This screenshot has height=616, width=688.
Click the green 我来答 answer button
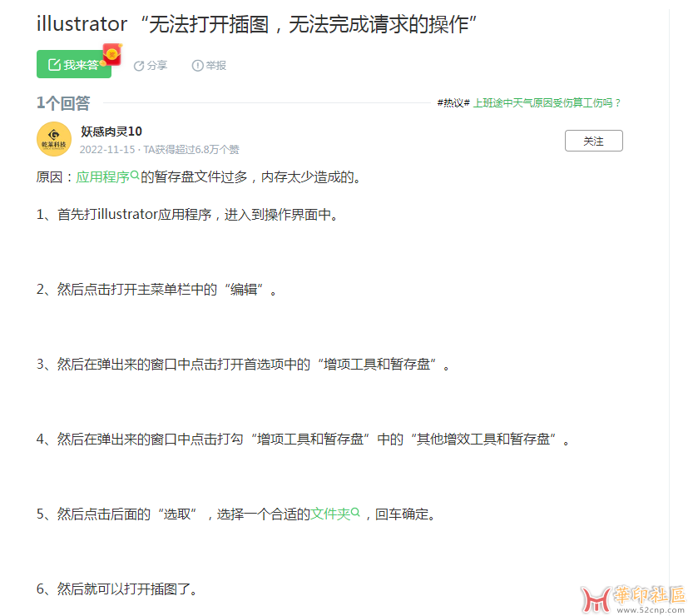74,65
